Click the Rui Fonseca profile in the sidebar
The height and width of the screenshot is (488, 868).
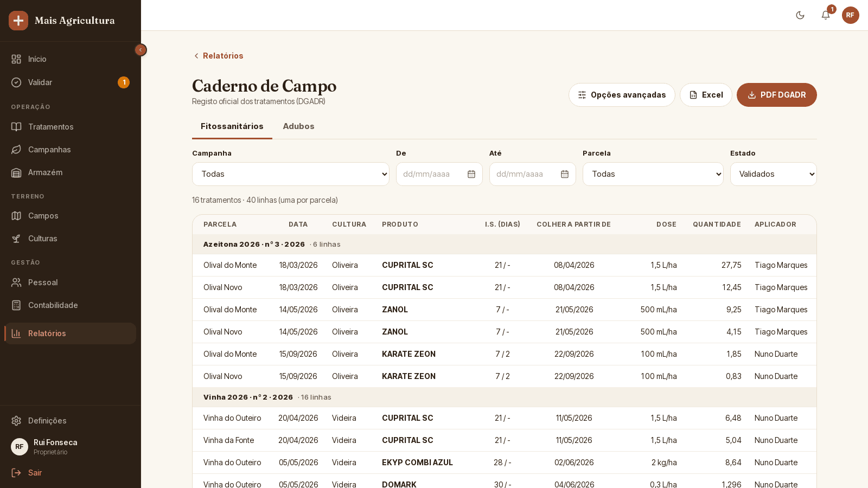[71, 447]
